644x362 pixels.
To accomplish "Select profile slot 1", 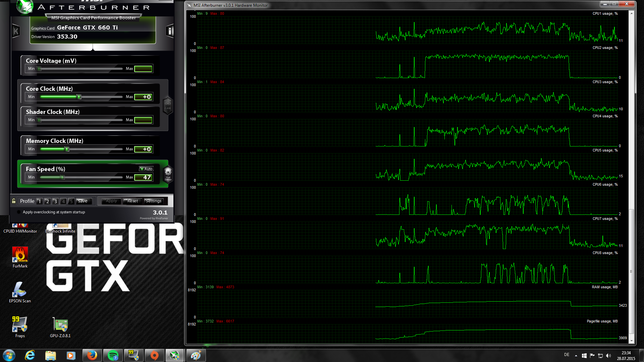I will click(x=39, y=201).
